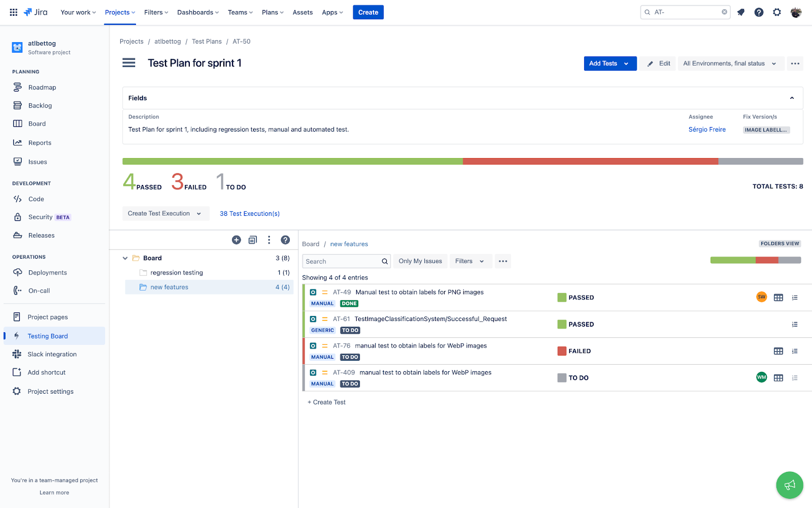812x508 pixels.
Task: Click the folder view-style icon next to plus
Action: (252, 239)
